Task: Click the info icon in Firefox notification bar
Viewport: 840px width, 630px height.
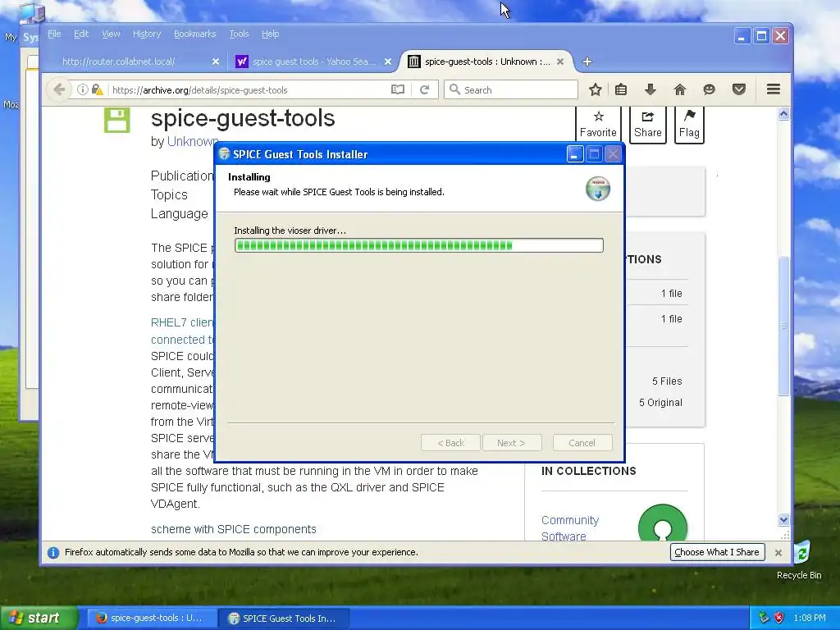Action: click(x=53, y=552)
